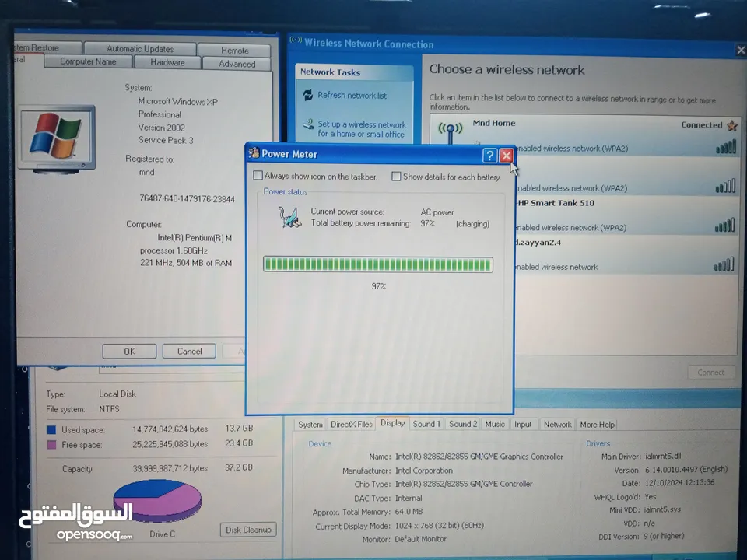Click the Connect button in the wireless window

click(x=710, y=373)
